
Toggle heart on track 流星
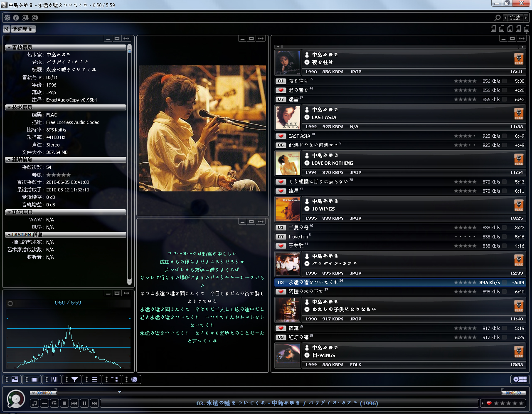pyautogui.click(x=281, y=191)
